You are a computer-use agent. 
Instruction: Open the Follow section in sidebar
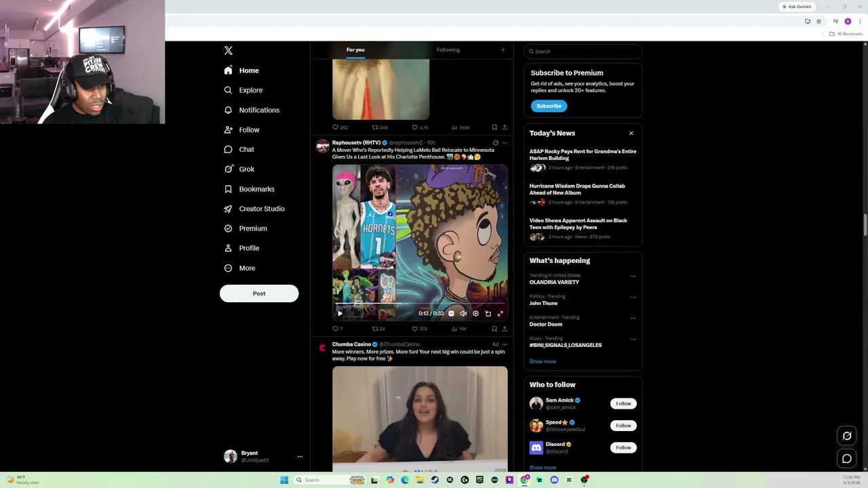[x=241, y=129]
